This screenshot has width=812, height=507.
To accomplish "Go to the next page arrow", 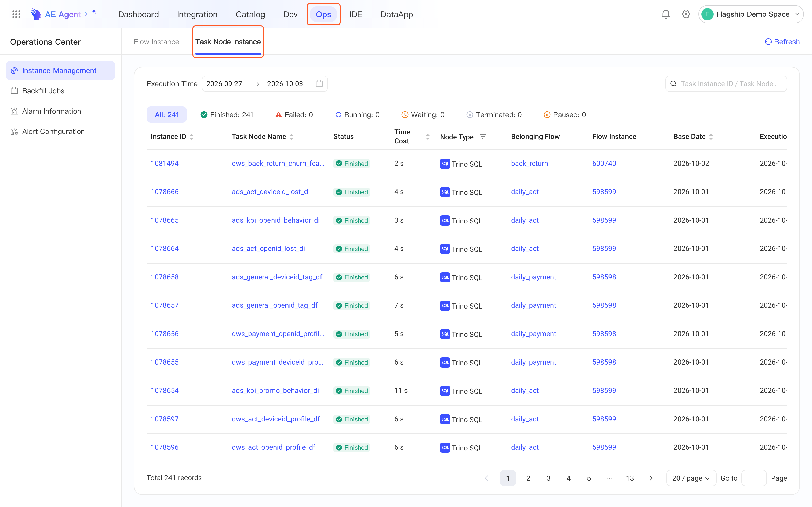I will (x=650, y=478).
